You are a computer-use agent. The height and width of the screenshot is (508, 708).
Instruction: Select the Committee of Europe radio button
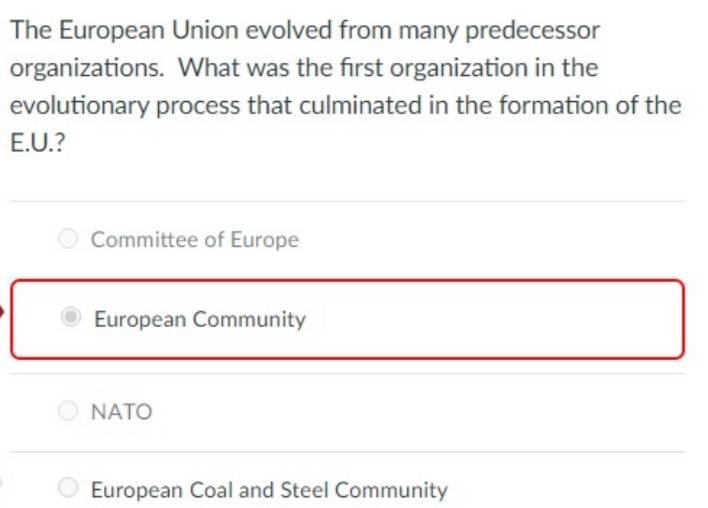pos(68,238)
